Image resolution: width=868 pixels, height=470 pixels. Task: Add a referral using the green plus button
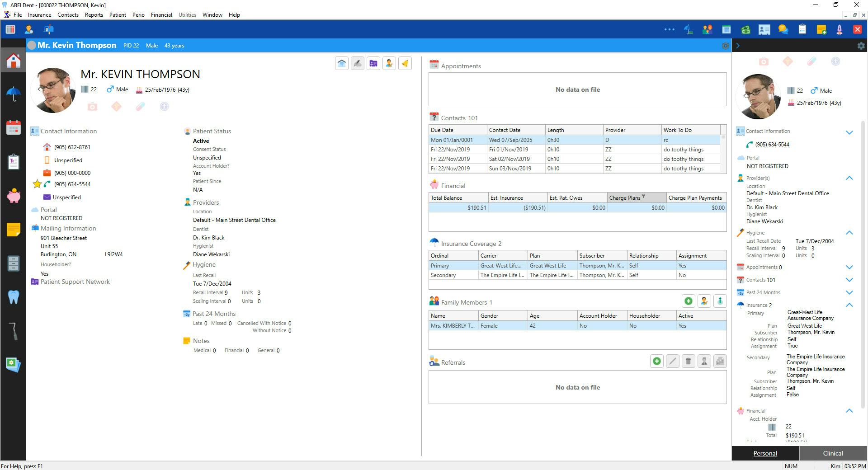(657, 361)
